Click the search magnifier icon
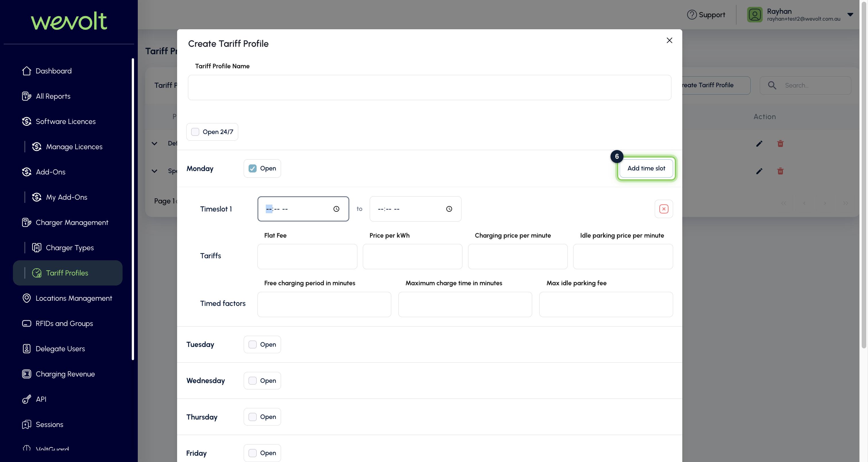This screenshot has width=868, height=462. pos(772,85)
